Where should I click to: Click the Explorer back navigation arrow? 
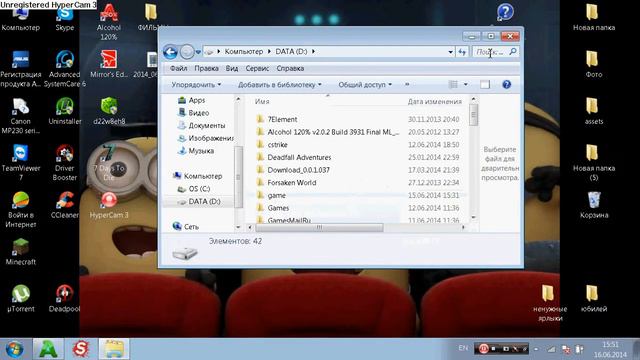click(170, 52)
